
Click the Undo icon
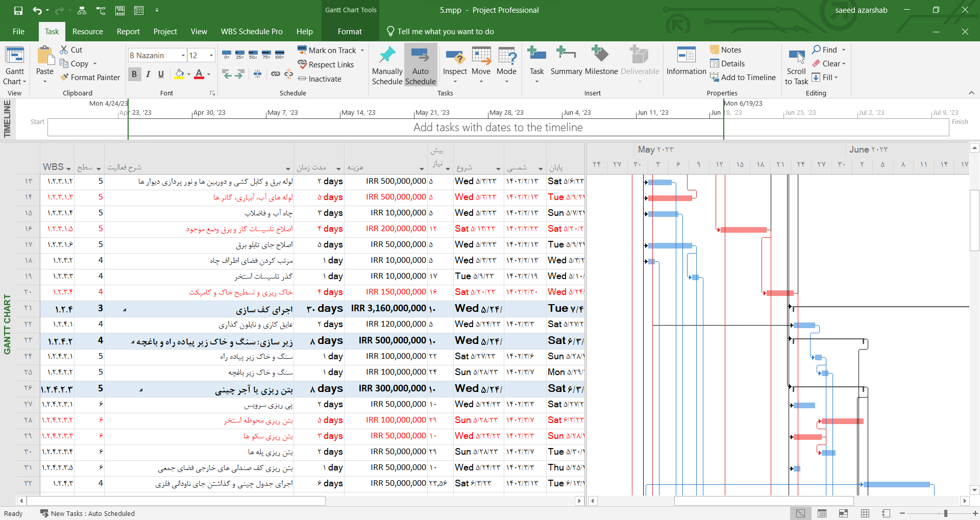pos(37,10)
